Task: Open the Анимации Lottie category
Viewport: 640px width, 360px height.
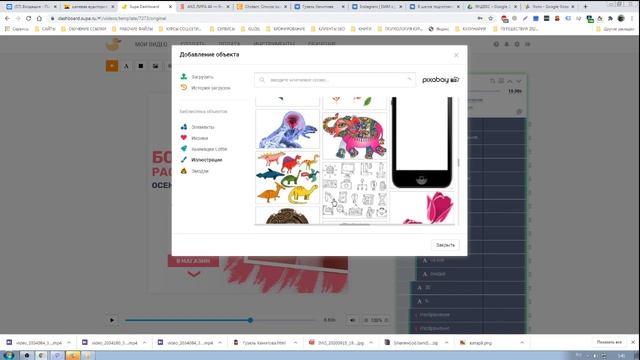Action: pyautogui.click(x=209, y=149)
